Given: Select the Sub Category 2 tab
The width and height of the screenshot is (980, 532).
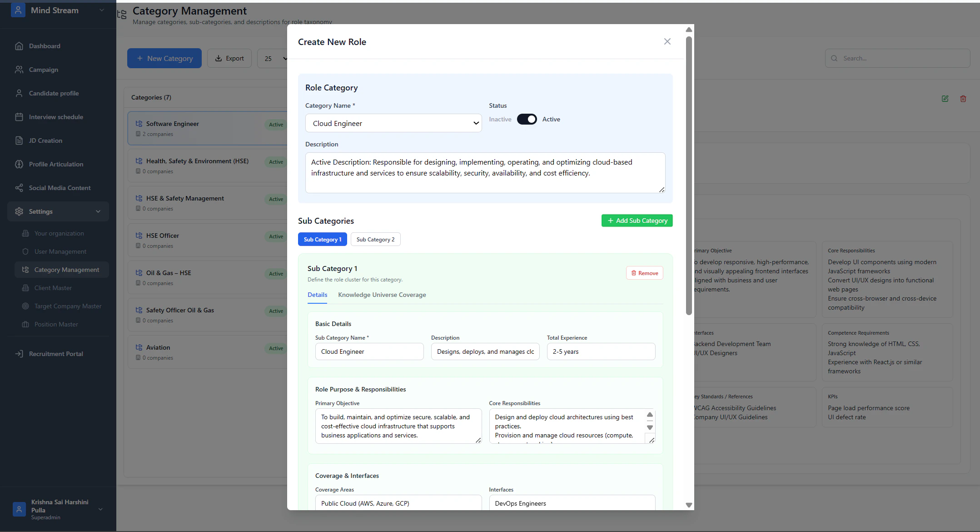Looking at the screenshot, I should 375,240.
